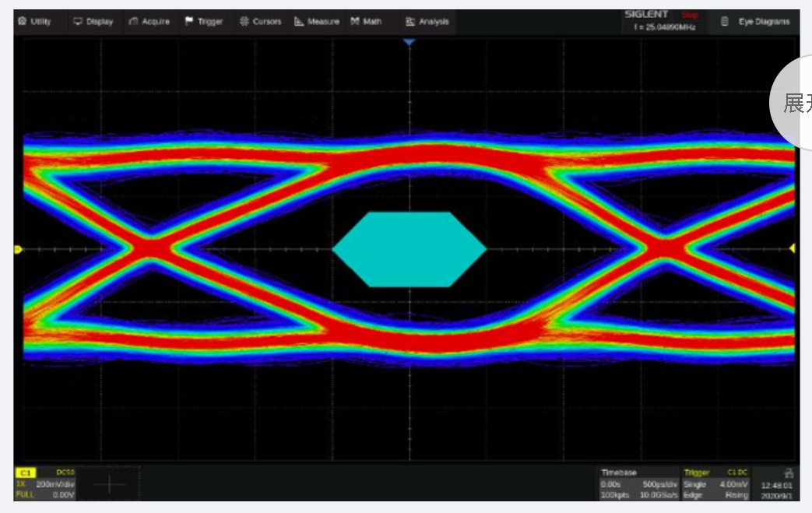Click the network status icon above the clock
Viewport: 812px width, 513px height.
coord(789,473)
